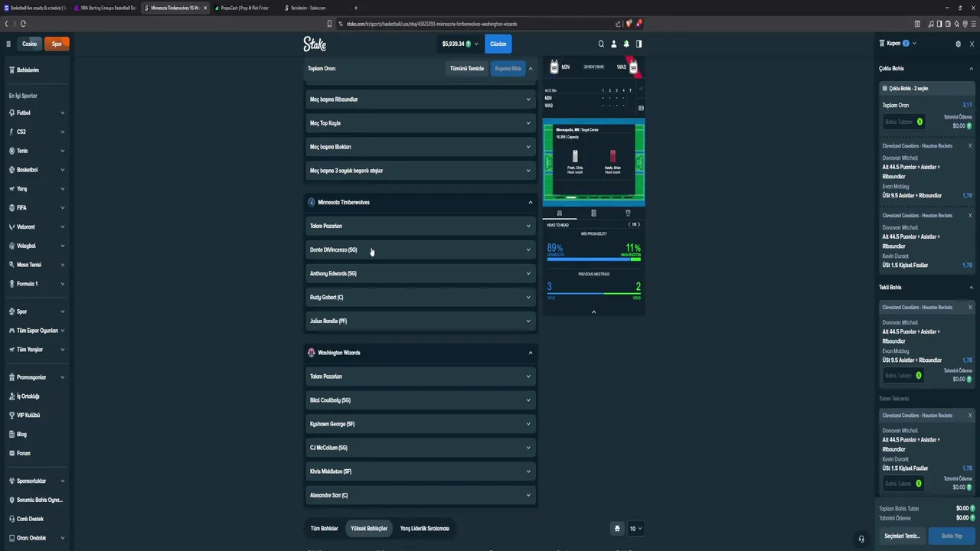This screenshot has height=551, width=980.
Task: Click the Cüzdan wallet button
Action: 498,44
